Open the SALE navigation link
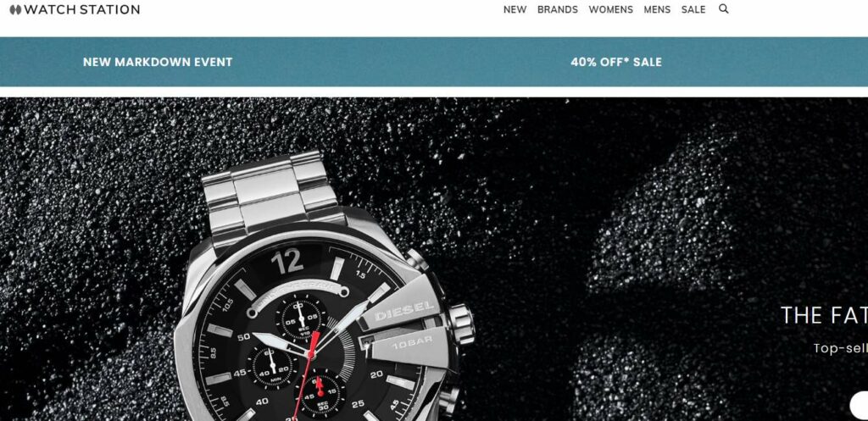Image resolution: width=868 pixels, height=421 pixels. [x=693, y=9]
